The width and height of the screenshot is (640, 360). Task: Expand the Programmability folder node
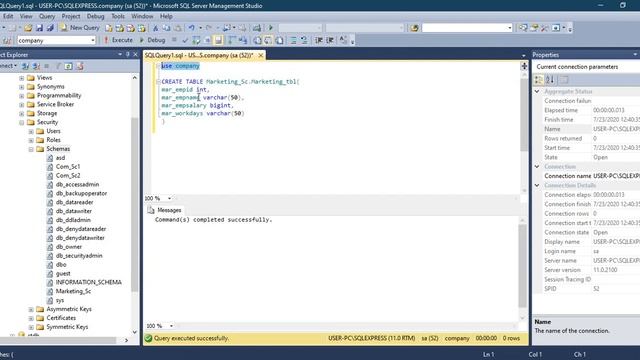click(x=22, y=96)
